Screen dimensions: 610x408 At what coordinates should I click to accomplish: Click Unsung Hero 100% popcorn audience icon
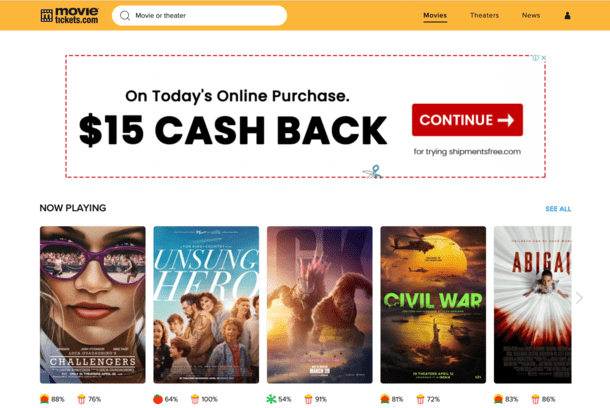click(195, 399)
